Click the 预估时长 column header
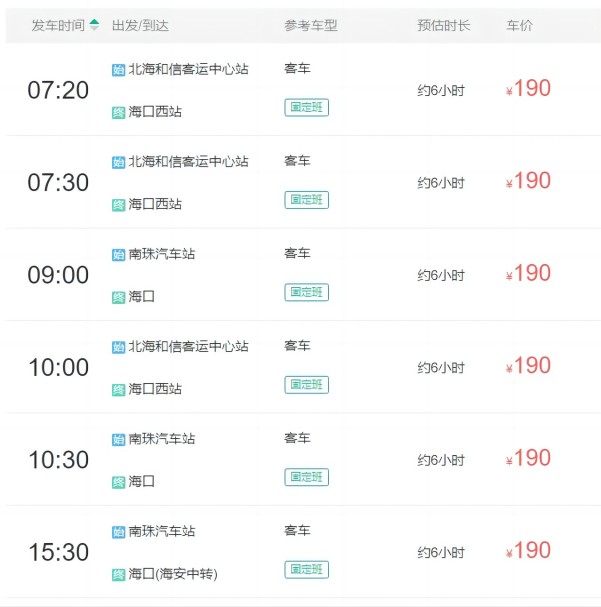This screenshot has width=601, height=607. [x=441, y=25]
